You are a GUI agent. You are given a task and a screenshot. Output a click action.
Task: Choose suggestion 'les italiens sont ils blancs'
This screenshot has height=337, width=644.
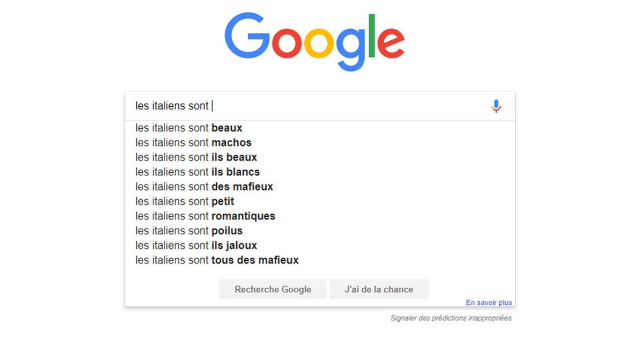[197, 172]
